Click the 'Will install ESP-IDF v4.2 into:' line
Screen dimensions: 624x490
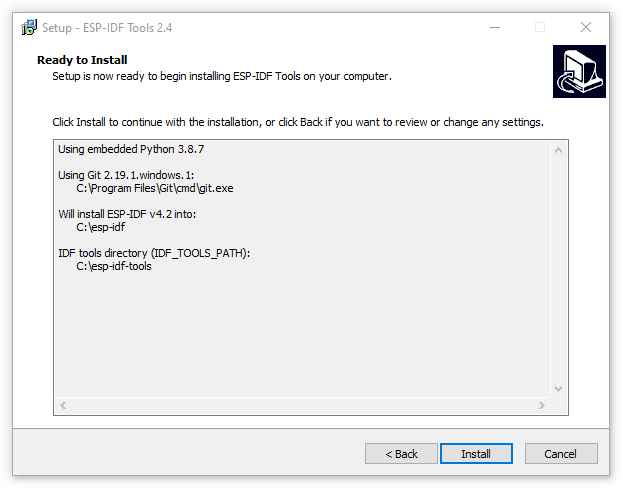point(127,214)
